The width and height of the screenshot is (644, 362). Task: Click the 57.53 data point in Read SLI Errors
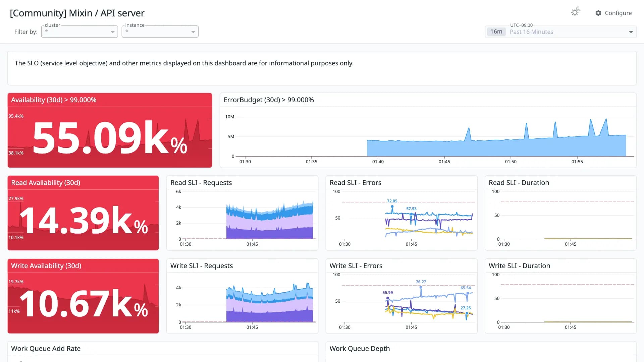point(412,214)
